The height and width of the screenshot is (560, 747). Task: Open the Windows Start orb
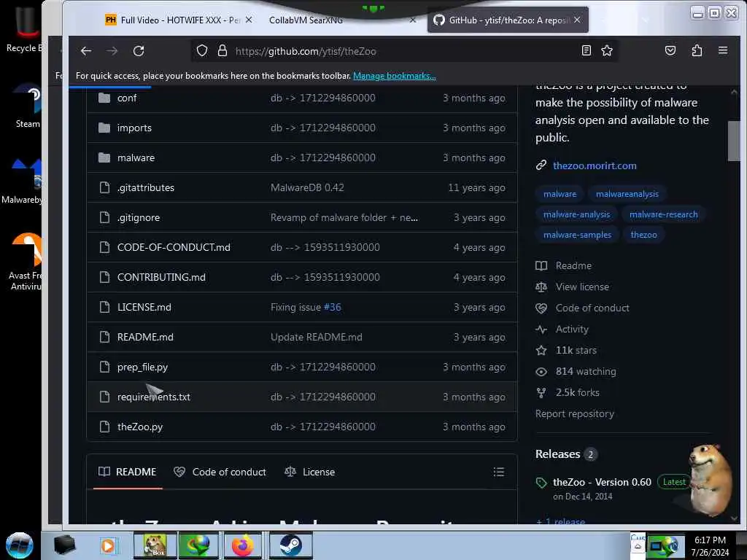(x=20, y=545)
